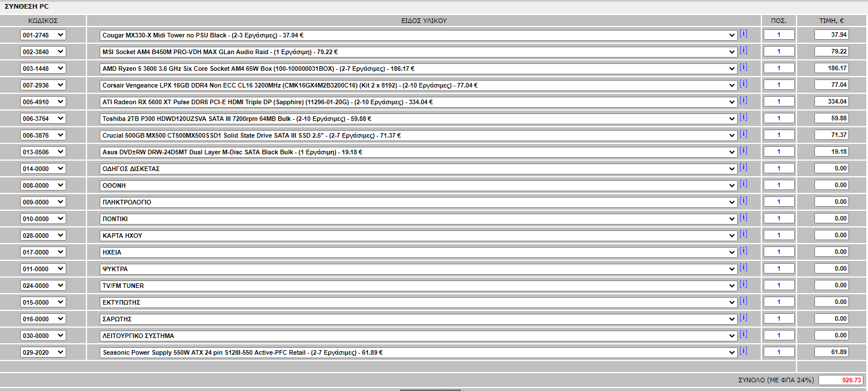Open the 001-2748 code dropdown
This screenshot has height=391, width=868.
pyautogui.click(x=43, y=35)
